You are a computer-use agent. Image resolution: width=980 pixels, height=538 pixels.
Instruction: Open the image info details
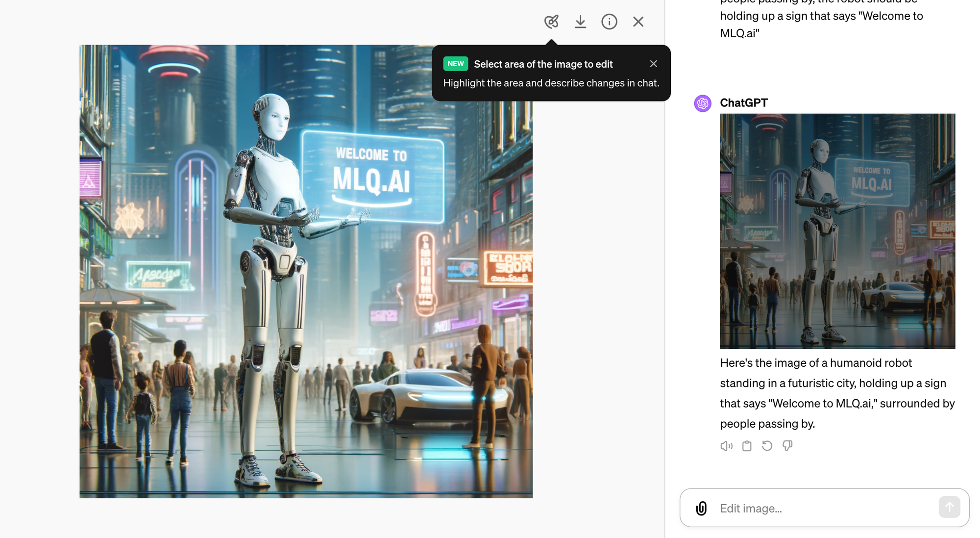tap(609, 22)
